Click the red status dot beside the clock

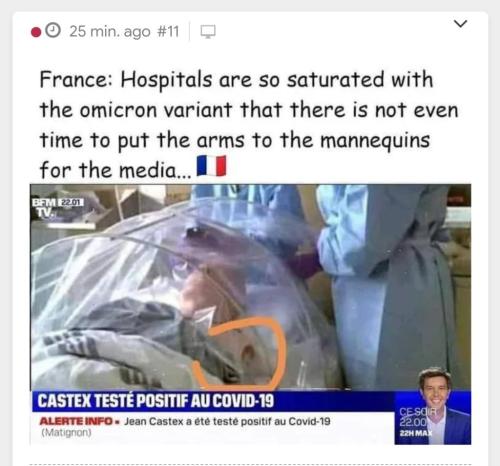click(x=36, y=32)
